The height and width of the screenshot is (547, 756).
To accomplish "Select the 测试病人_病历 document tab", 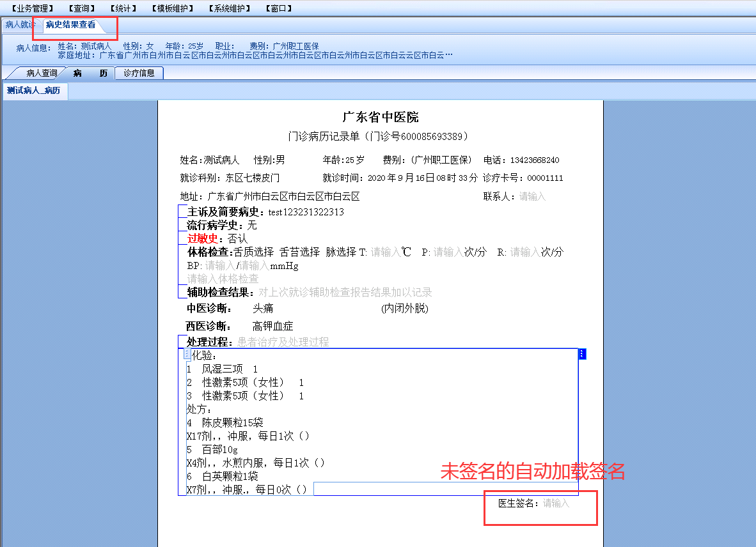I will (x=34, y=91).
